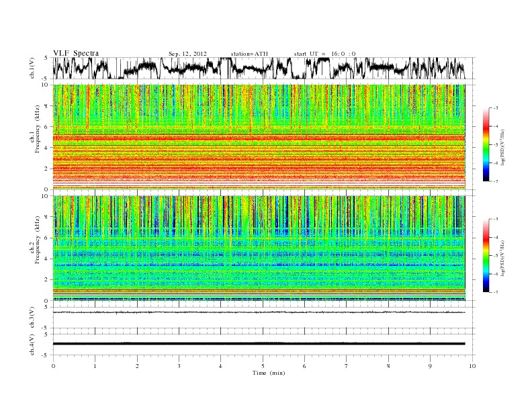Click the "station=ATH" label
This screenshot has width=532, height=411.
[249, 54]
